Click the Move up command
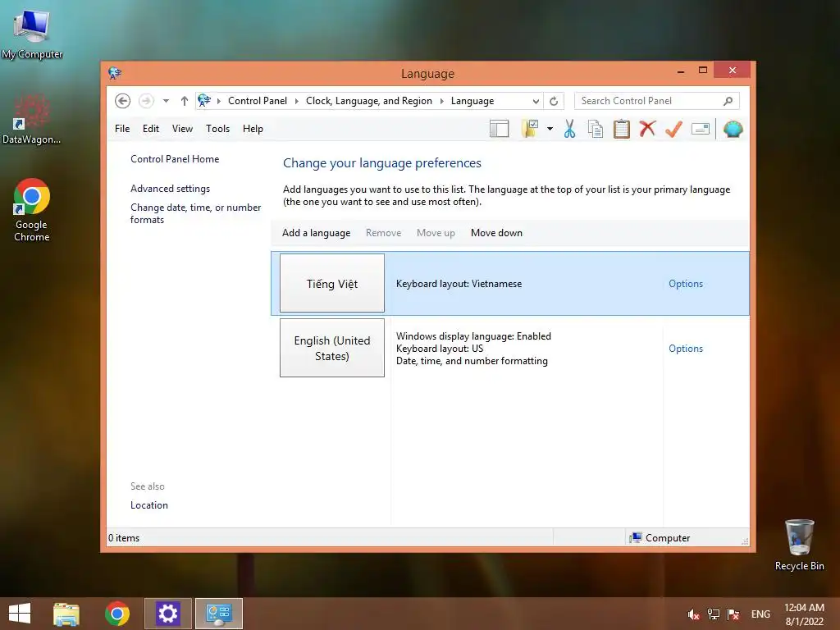The width and height of the screenshot is (840, 630). [x=436, y=233]
